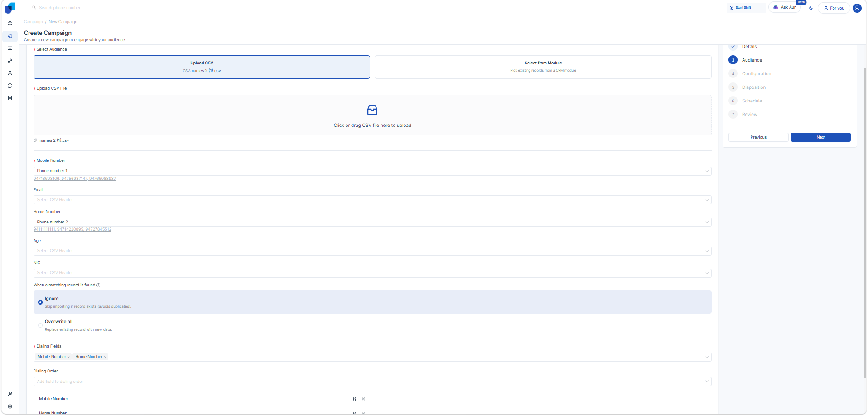Open the Age CSV header dropdown
The width and height of the screenshot is (868, 416).
coord(372,251)
